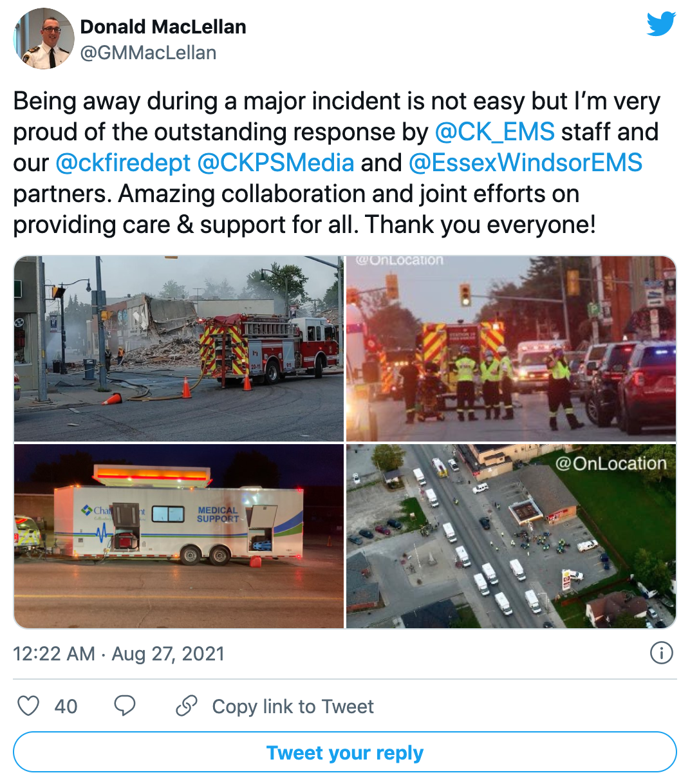View the collapsed building fire truck photo
Screen dimensions: 690x784
pos(179,349)
